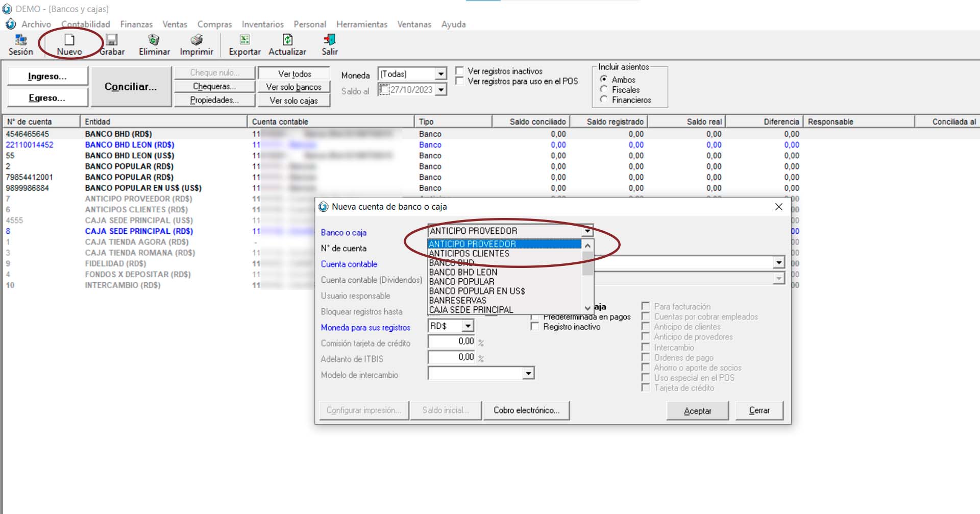Select the CAJA SEDE PRINCIPAL (RD$) row
This screenshot has width=980, height=514.
[139, 231]
